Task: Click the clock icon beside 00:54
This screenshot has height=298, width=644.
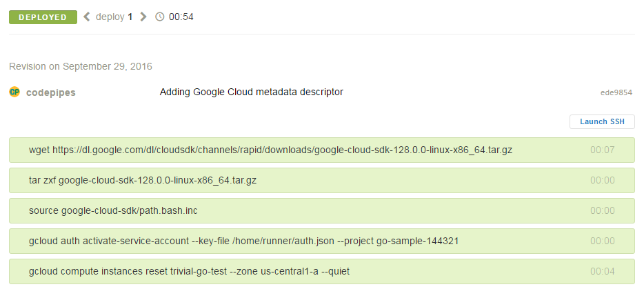Action: [160, 17]
